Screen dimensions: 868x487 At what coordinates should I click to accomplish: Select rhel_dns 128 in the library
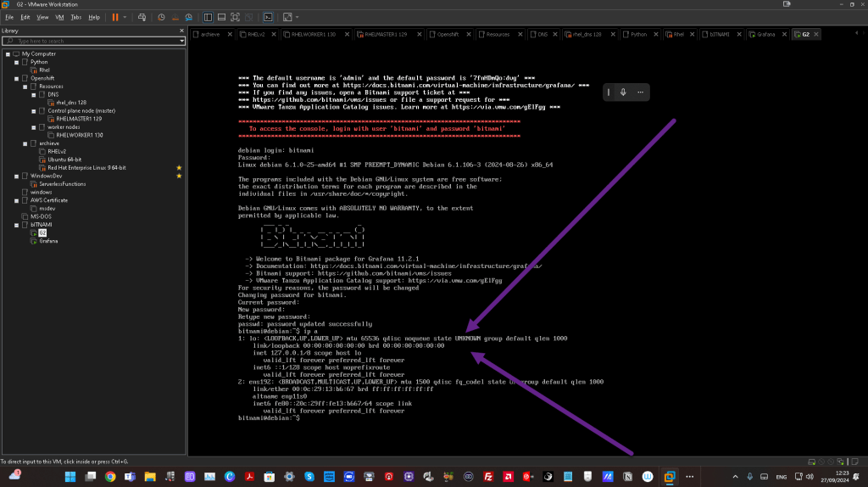tap(71, 103)
